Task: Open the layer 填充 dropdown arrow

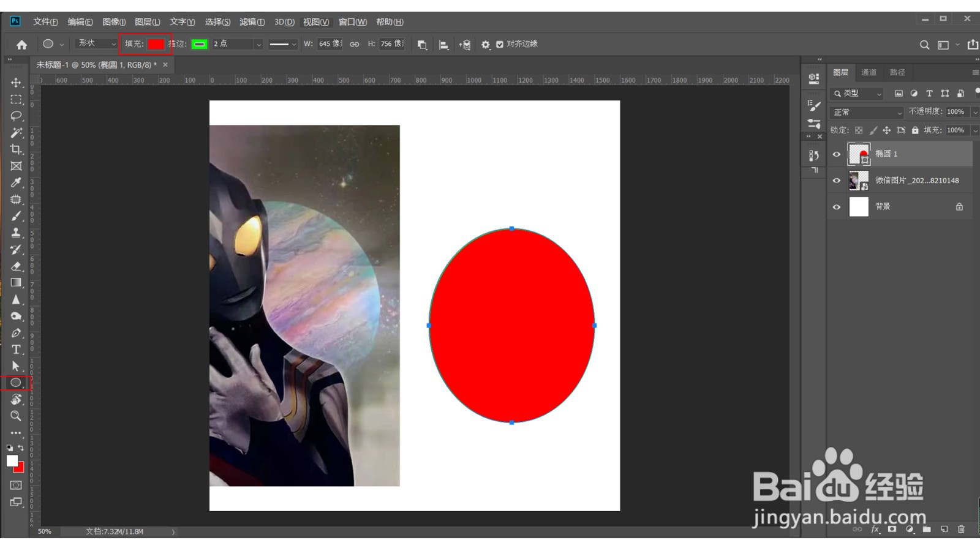Action: (975, 130)
